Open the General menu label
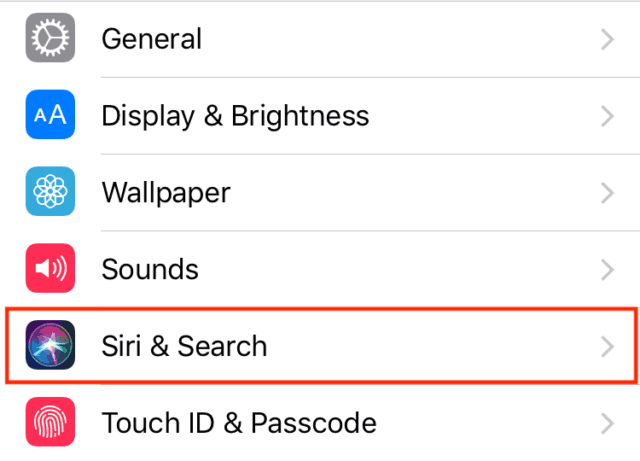The height and width of the screenshot is (461, 640). point(152,40)
